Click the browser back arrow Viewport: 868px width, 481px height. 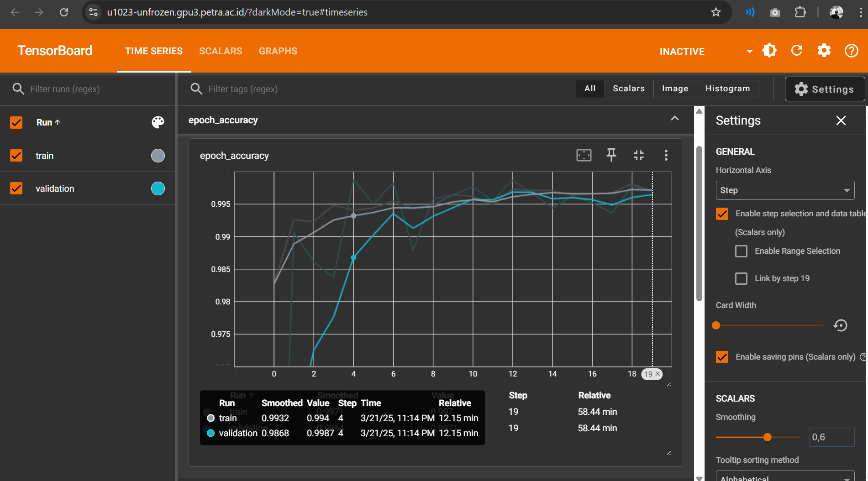point(15,12)
